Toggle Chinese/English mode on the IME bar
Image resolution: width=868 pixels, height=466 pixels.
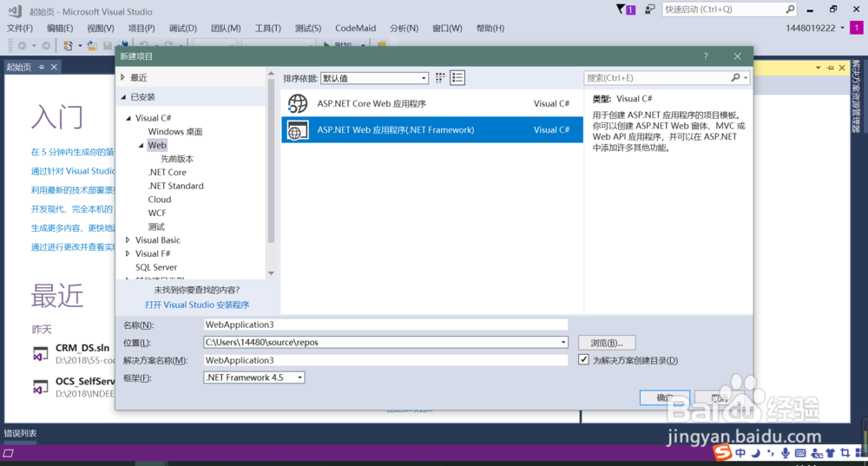coord(740,453)
